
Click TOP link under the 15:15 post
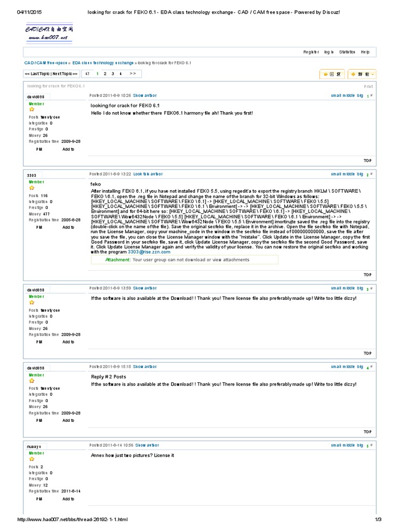point(367,432)
